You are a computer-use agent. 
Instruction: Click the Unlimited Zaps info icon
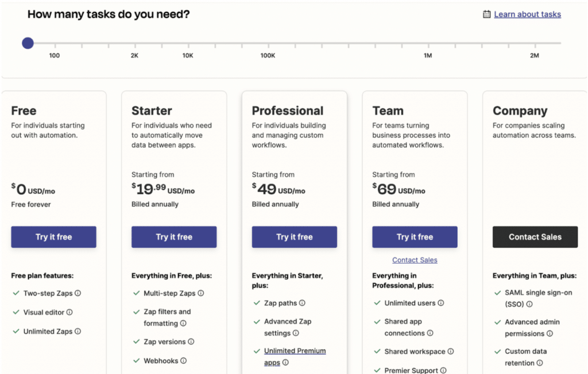(78, 331)
